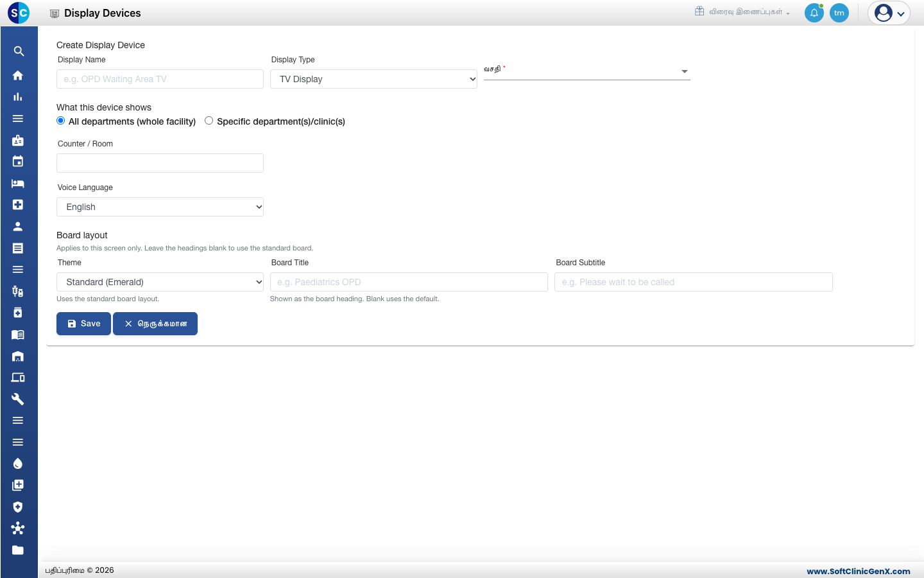Image resolution: width=924 pixels, height=578 pixels.
Task: Open the bed (inpatient) sidebar icon
Action: point(18,183)
